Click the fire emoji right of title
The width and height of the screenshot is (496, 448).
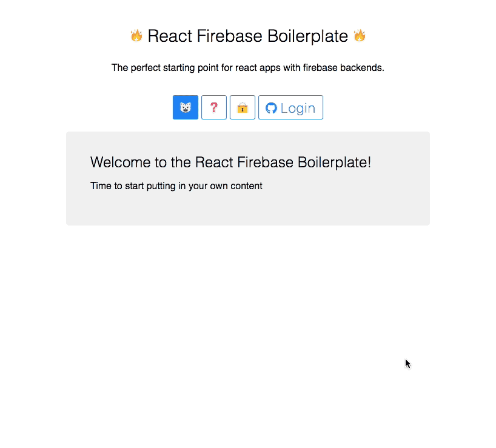(360, 36)
